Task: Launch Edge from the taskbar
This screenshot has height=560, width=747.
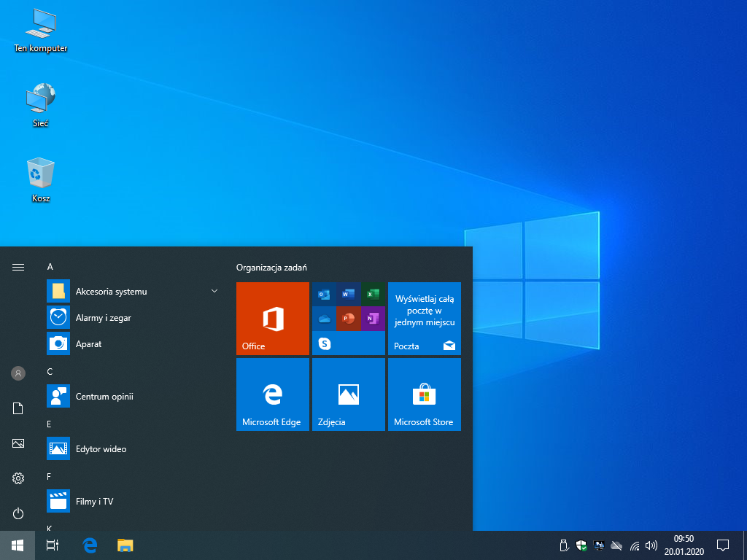Action: coord(90,545)
